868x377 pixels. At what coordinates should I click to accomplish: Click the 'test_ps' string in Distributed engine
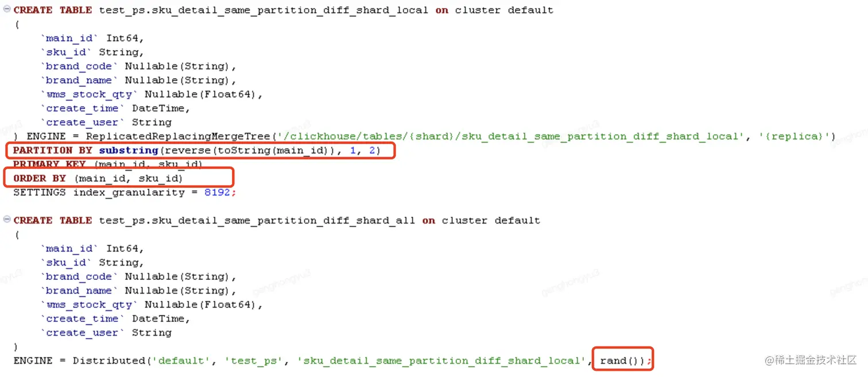255,360
